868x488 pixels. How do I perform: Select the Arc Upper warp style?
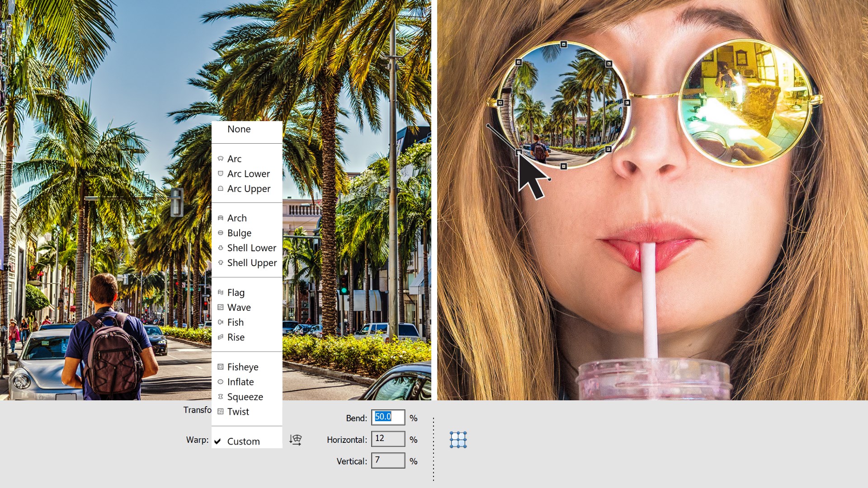coord(249,188)
